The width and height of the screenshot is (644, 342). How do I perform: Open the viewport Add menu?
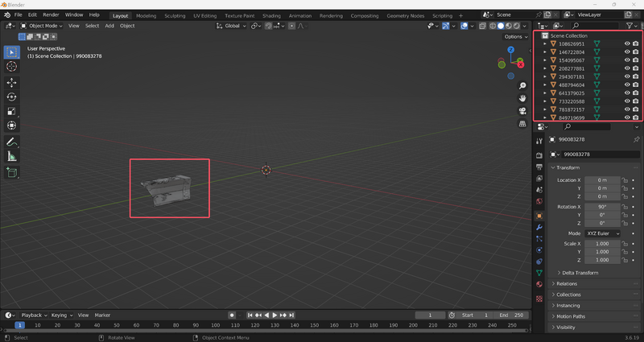(x=109, y=26)
